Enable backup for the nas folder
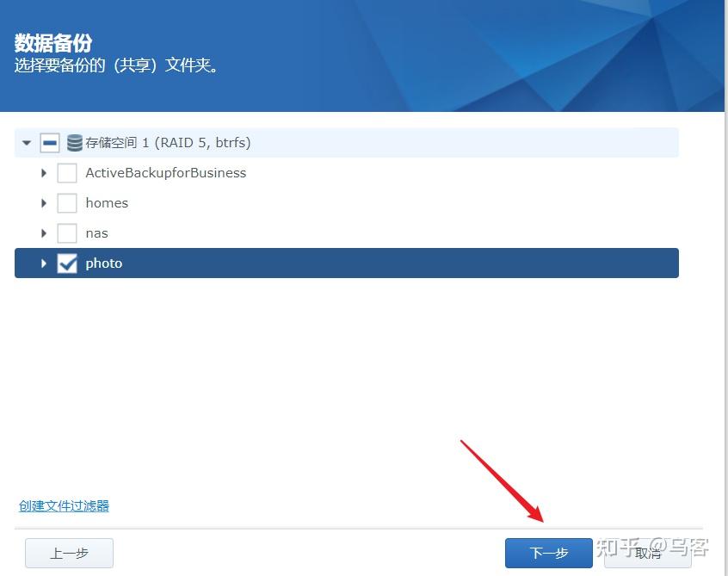The height and width of the screenshot is (576, 728). coord(67,232)
